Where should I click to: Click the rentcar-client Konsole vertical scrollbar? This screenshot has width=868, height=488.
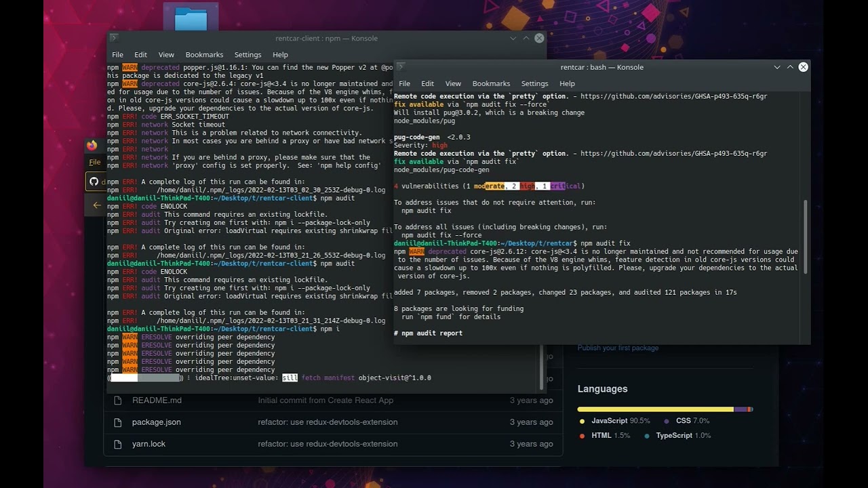coord(541,366)
